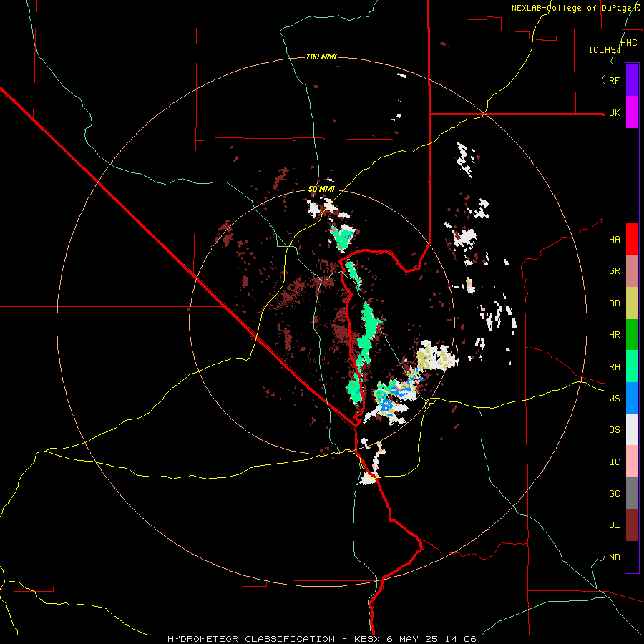The image size is (644, 644).
Task: Click the dark green HR legend swatch
Action: click(632, 335)
